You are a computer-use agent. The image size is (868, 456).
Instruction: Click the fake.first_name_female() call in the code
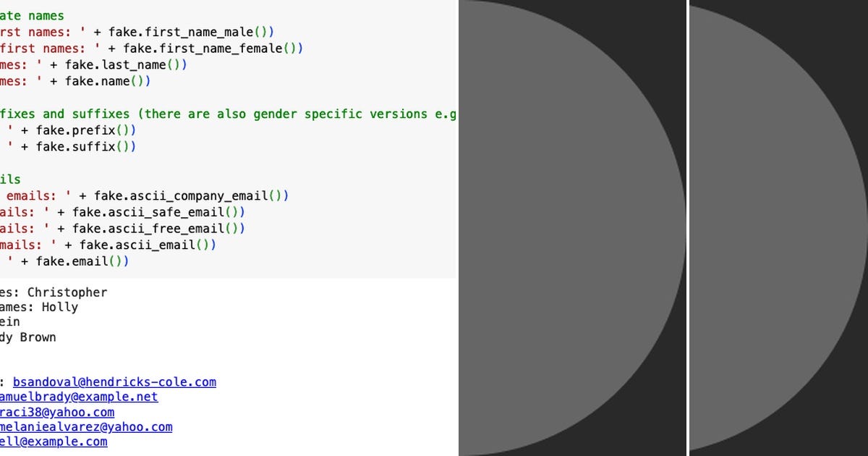click(213, 48)
